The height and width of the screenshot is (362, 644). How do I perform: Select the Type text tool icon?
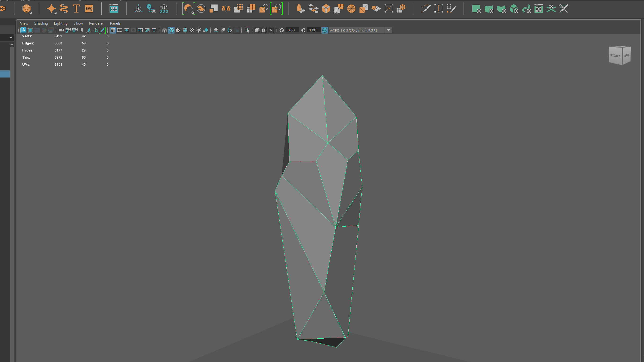click(76, 9)
